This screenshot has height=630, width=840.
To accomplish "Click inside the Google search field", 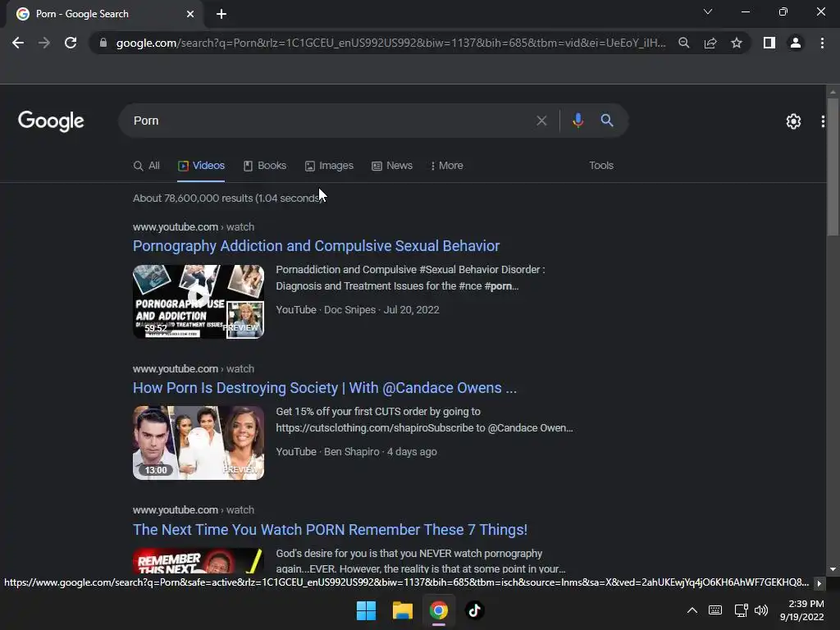I will [x=326, y=121].
